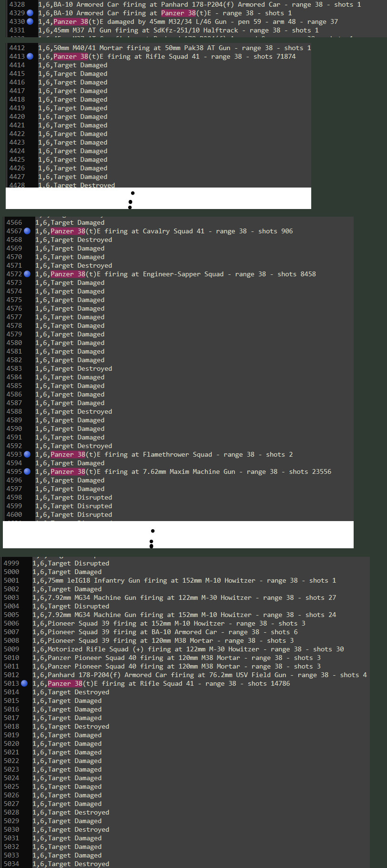Select 'Target Disrupted' on line 4600
Viewport: 387px width, 868px height.
coord(81,514)
